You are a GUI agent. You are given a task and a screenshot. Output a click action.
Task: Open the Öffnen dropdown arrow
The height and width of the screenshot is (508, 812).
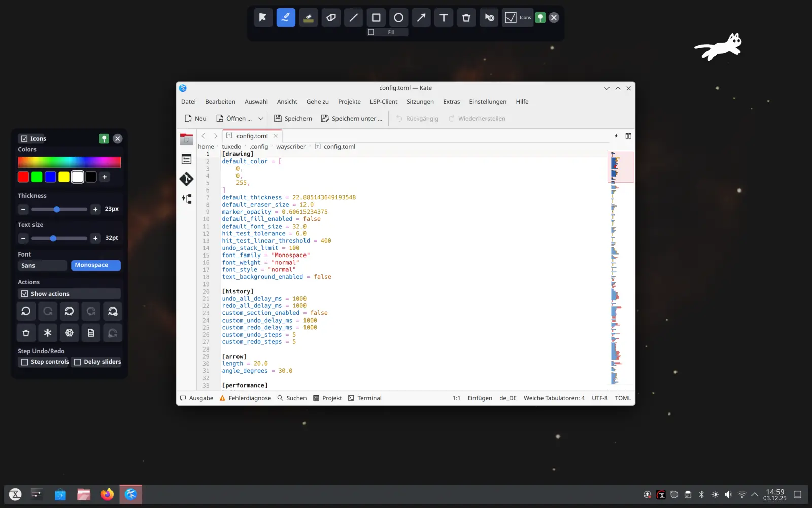pos(260,118)
